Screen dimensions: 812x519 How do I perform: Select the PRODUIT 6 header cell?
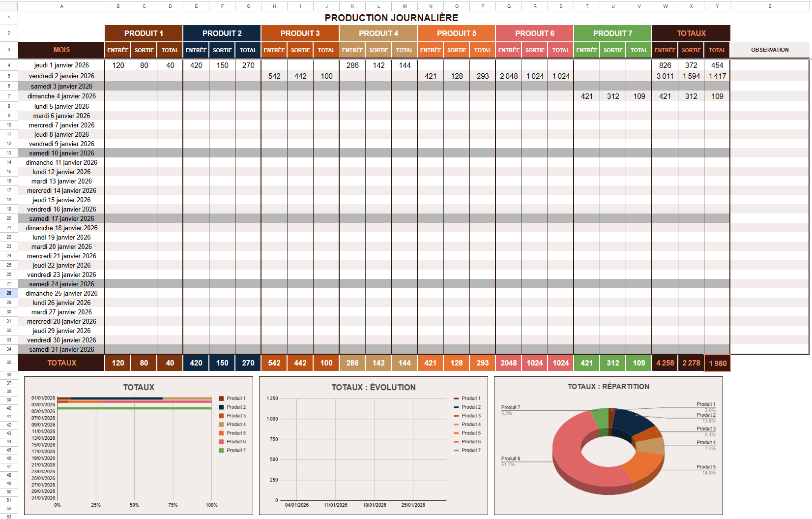click(x=534, y=33)
